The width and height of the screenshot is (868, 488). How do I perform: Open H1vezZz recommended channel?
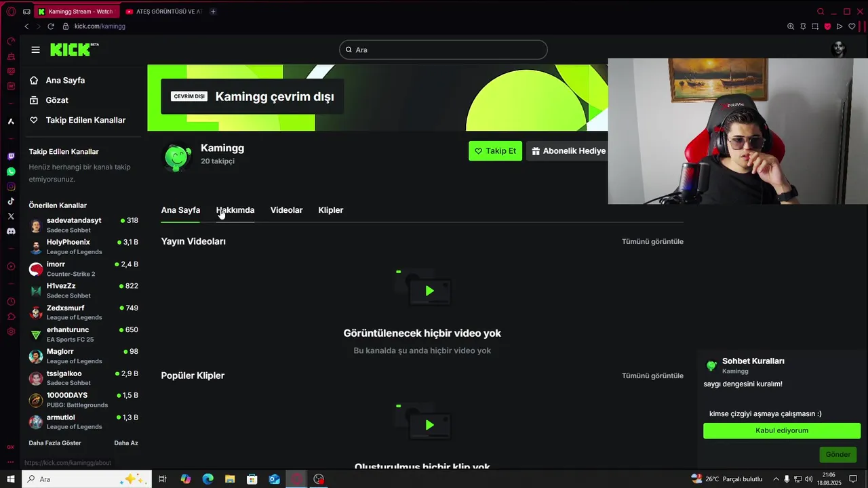pos(83,291)
